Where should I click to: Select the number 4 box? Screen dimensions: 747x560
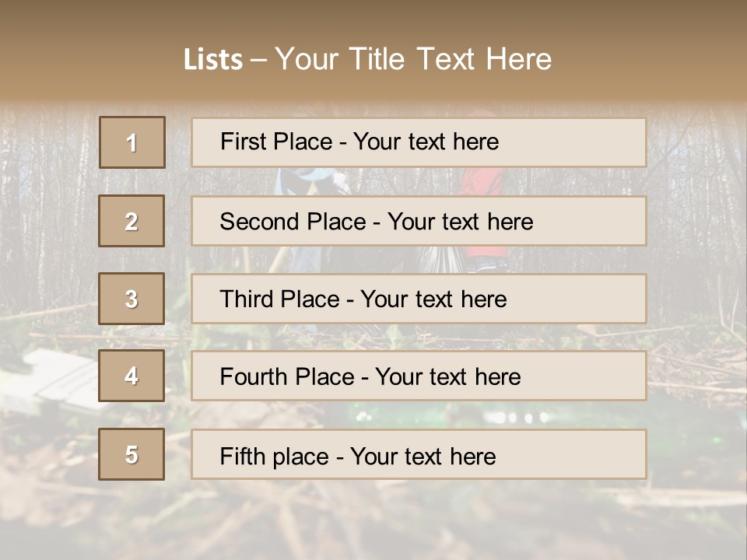click(132, 376)
